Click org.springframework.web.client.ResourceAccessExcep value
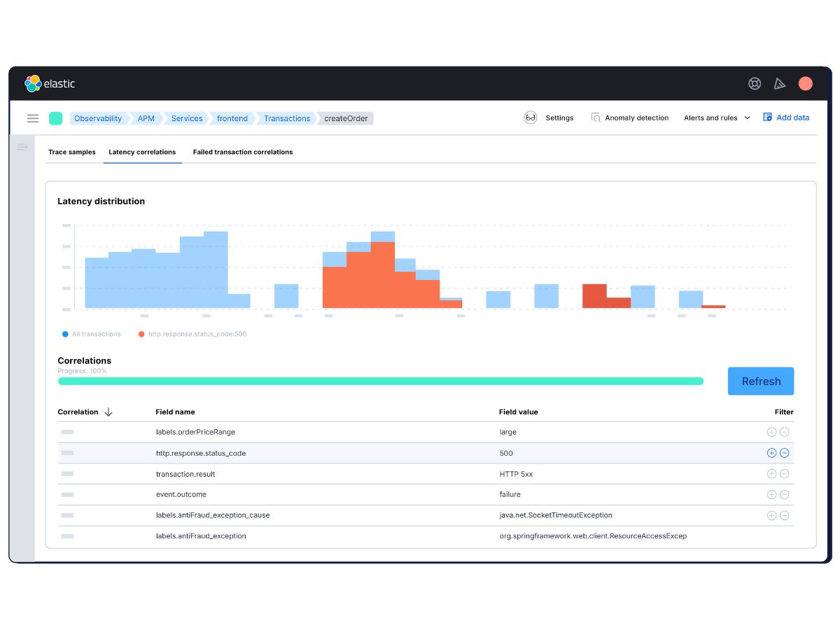This screenshot has width=840, height=630. [x=593, y=536]
